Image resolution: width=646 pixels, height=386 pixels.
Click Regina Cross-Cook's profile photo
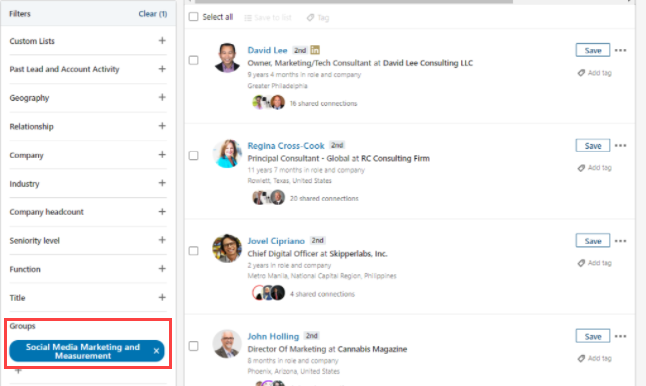click(227, 153)
